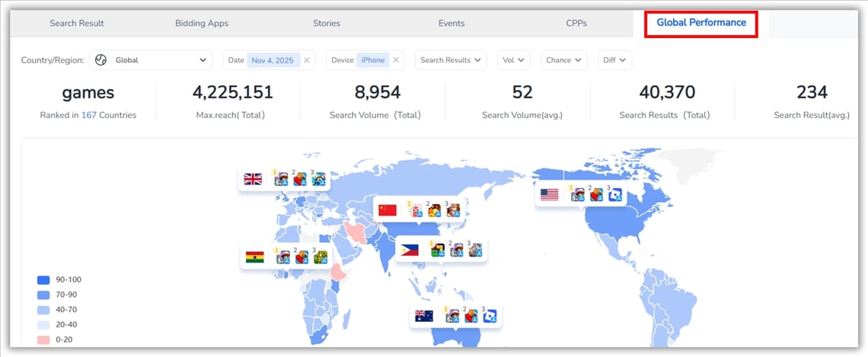The height and width of the screenshot is (357, 868).
Task: Open the Events tab
Action: [452, 24]
